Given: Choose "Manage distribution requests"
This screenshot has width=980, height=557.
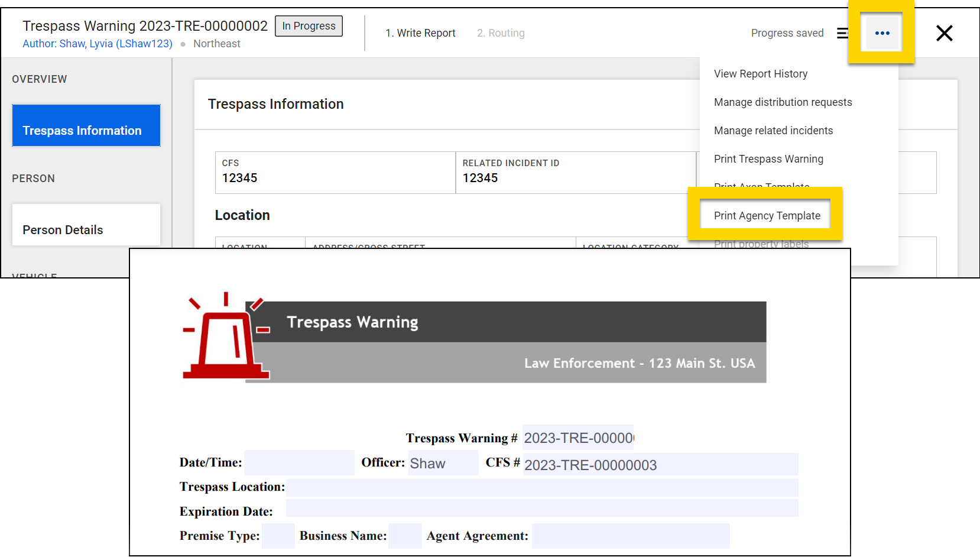Looking at the screenshot, I should pyautogui.click(x=783, y=102).
